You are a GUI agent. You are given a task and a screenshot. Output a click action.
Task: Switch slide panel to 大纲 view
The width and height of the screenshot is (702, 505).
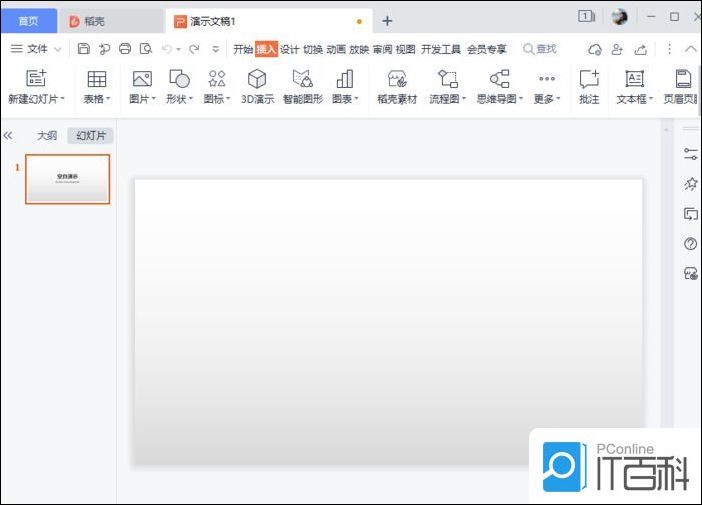[47, 135]
